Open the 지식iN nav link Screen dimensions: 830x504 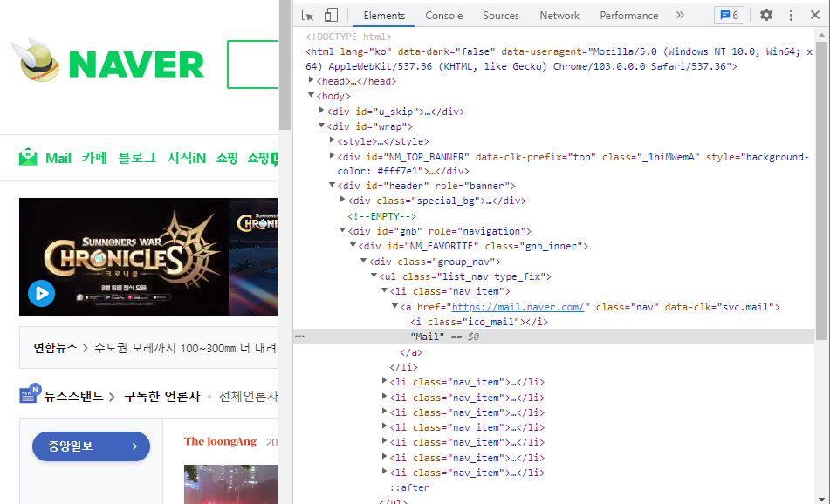pos(186,158)
